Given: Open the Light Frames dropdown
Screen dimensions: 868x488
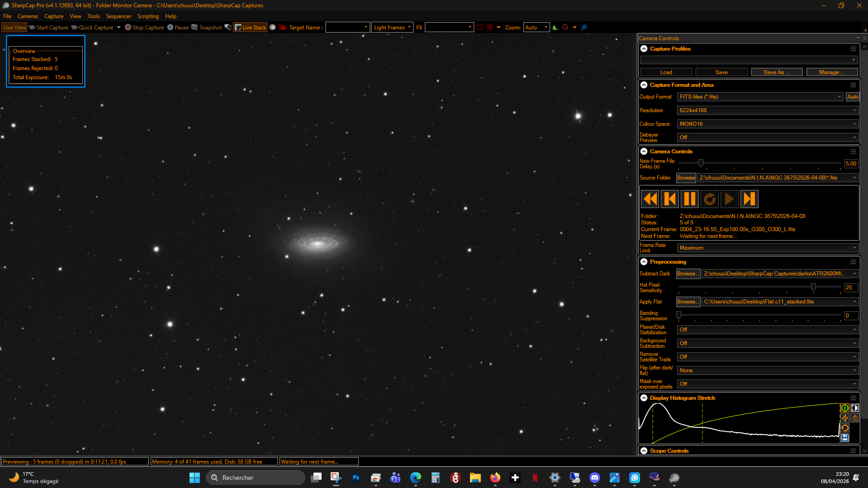Looking at the screenshot, I should click(392, 28).
